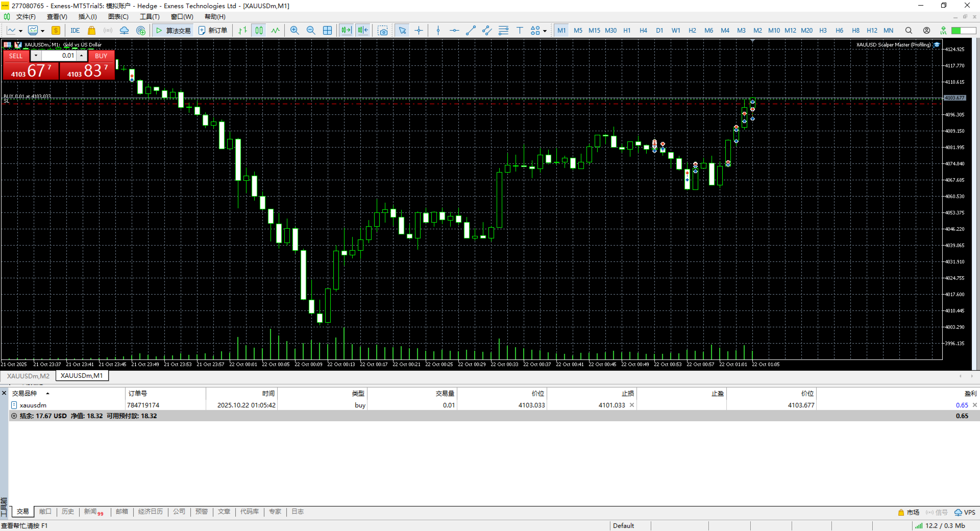Increase volume with the up arrow stepper
Viewport: 980px width, 531px height.
(x=81, y=56)
